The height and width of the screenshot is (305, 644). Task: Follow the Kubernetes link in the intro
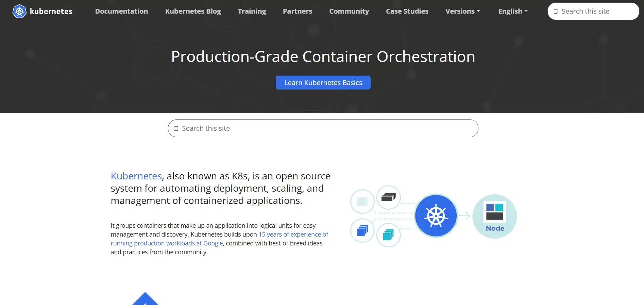click(136, 176)
